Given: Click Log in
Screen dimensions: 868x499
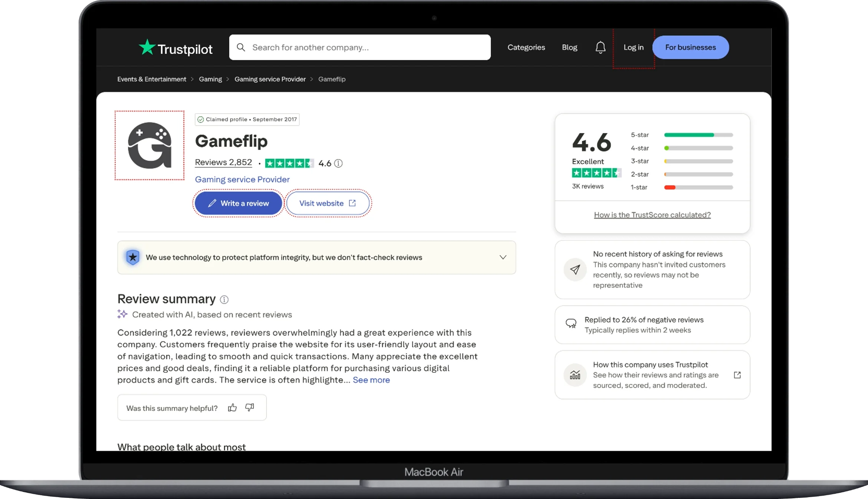Looking at the screenshot, I should click(x=633, y=47).
